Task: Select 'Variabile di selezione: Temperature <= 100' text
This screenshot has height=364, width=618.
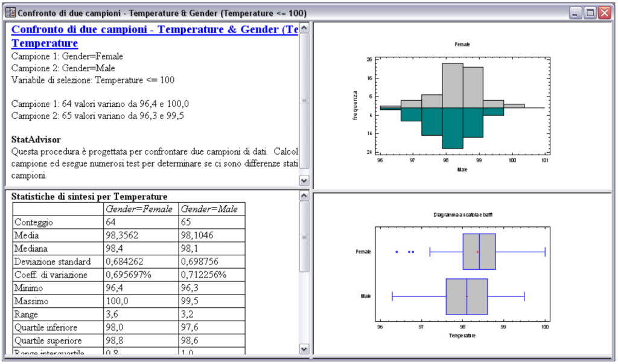Action: click(x=93, y=80)
